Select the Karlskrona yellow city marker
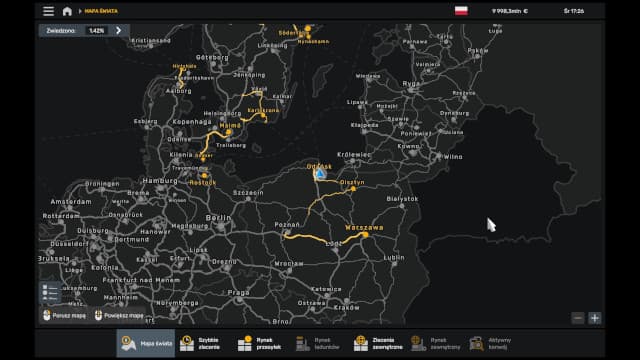This screenshot has height=360, width=640. [263, 116]
